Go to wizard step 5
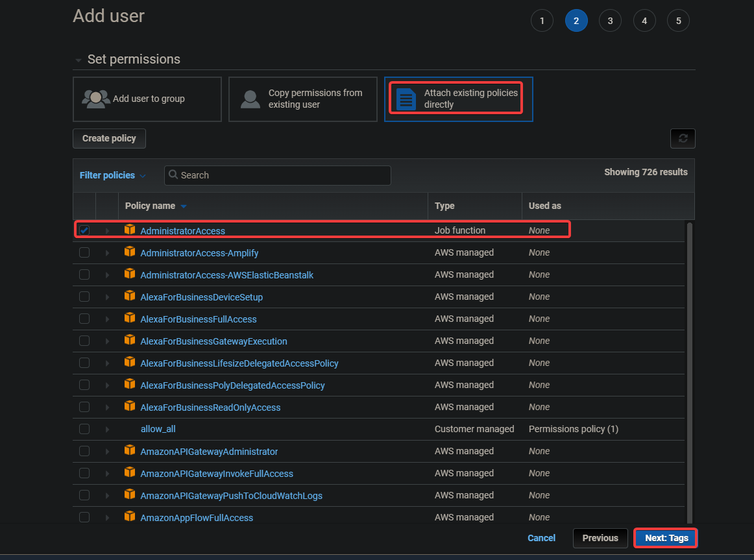Screen dimensions: 754x560 point(679,21)
